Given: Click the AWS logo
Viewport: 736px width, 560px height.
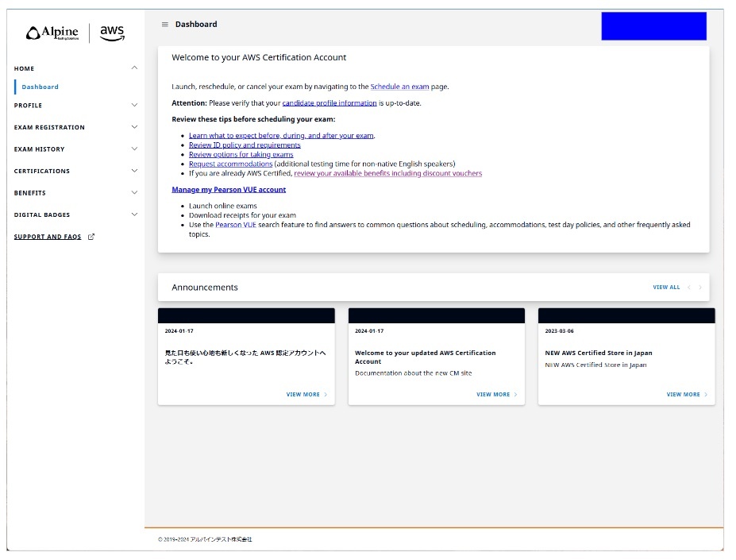Looking at the screenshot, I should [x=112, y=33].
